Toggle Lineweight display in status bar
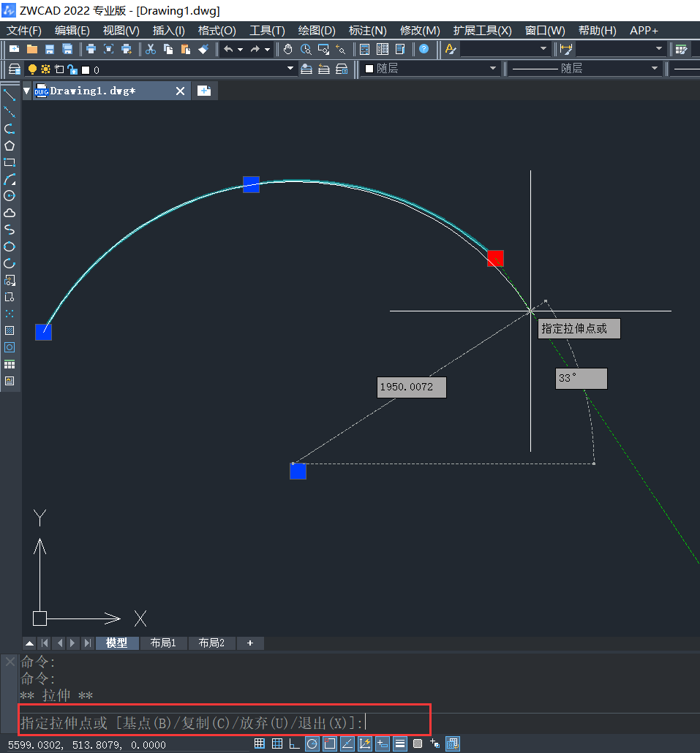This screenshot has width=700, height=753. click(x=400, y=744)
